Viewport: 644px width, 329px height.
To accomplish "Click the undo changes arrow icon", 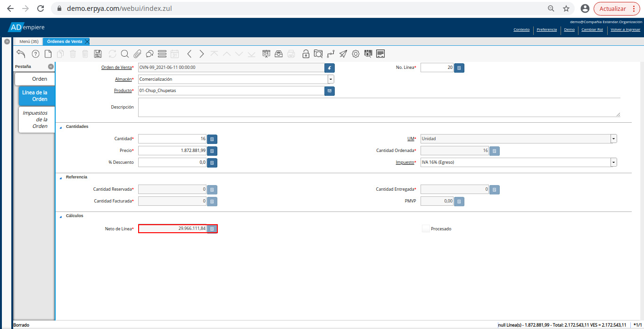I will 21,54.
